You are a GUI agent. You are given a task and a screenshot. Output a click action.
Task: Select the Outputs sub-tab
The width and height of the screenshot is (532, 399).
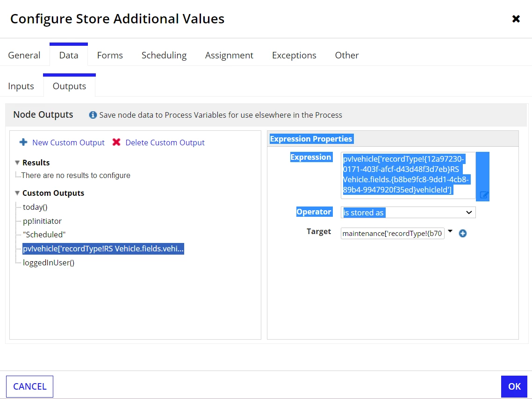(x=69, y=86)
